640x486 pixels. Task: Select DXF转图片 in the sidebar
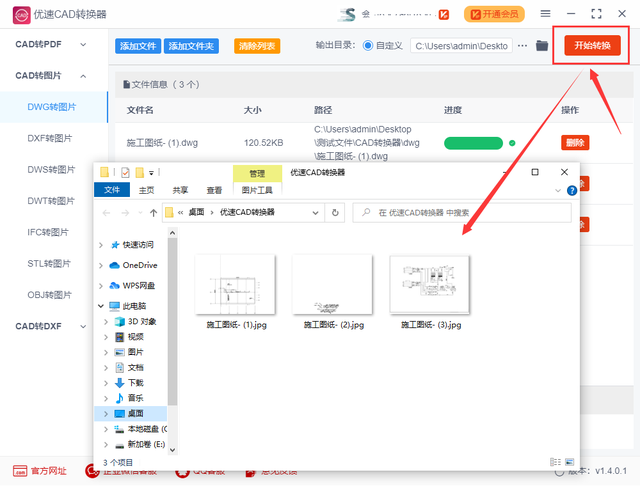(x=49, y=138)
